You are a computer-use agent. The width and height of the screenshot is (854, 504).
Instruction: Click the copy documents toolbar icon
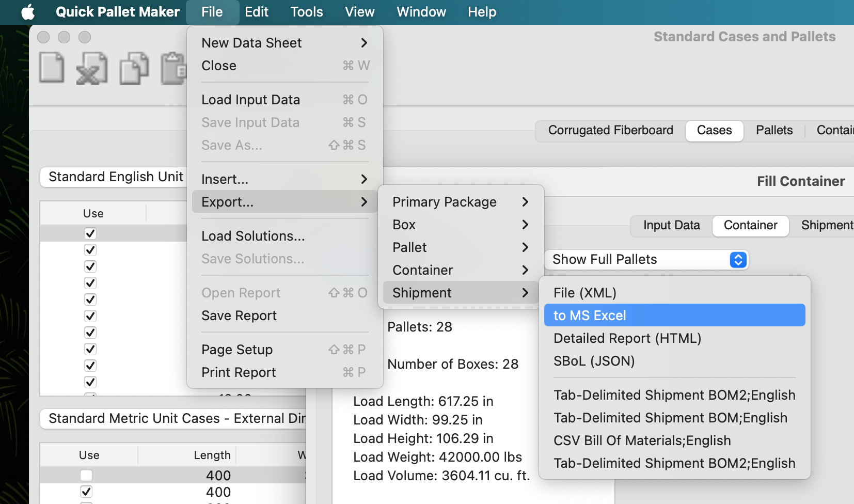click(134, 69)
